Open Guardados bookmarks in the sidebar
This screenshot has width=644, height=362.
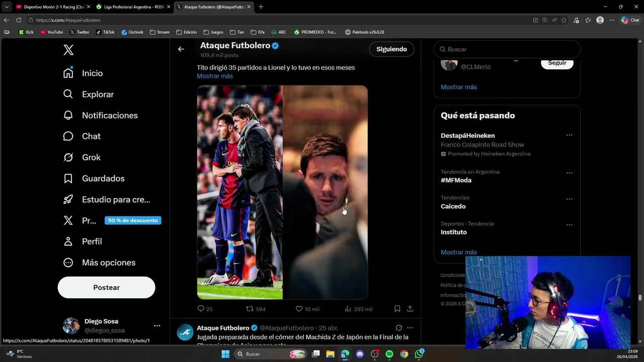(94, 178)
